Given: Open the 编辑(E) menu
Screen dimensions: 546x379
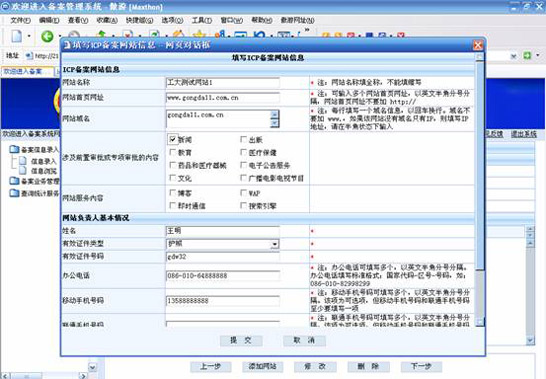Looking at the screenshot, I should tap(49, 20).
